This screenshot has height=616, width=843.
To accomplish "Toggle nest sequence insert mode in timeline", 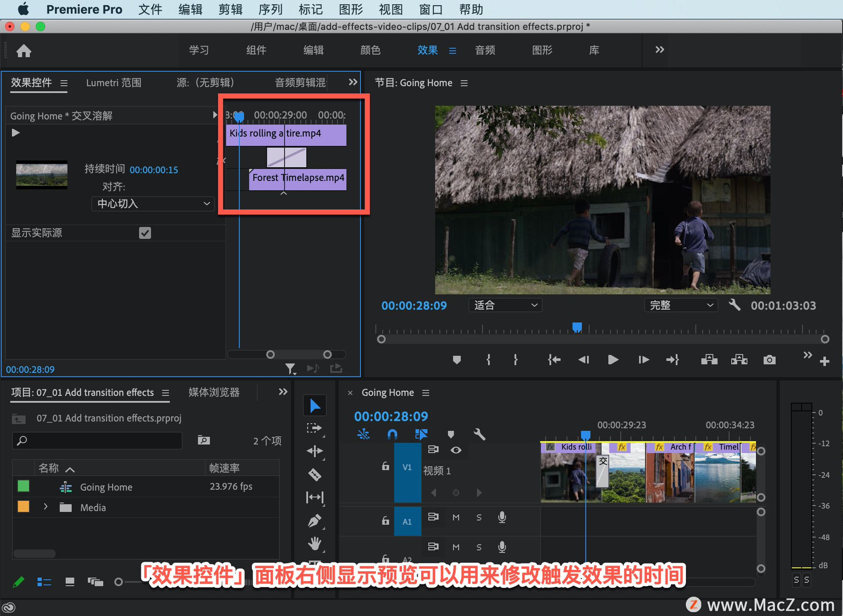I will tap(364, 434).
